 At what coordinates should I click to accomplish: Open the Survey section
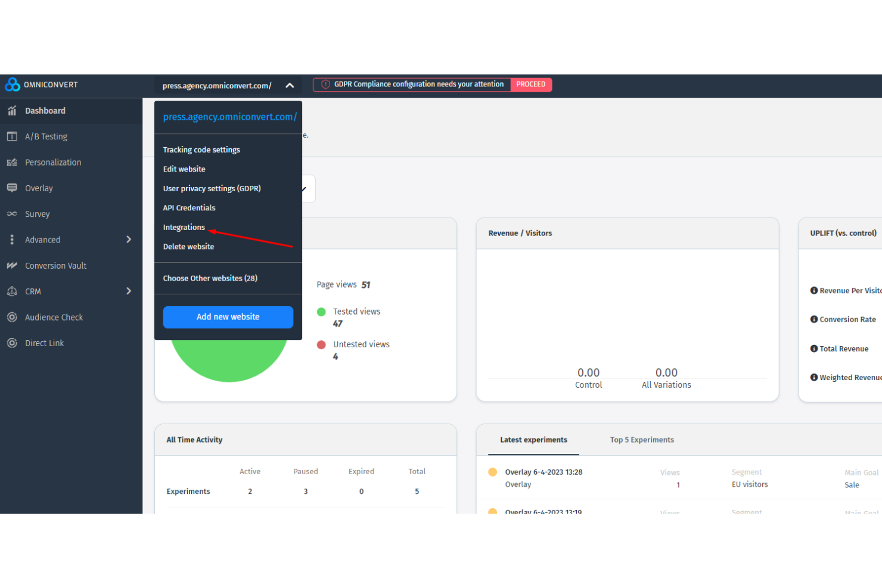tap(37, 214)
